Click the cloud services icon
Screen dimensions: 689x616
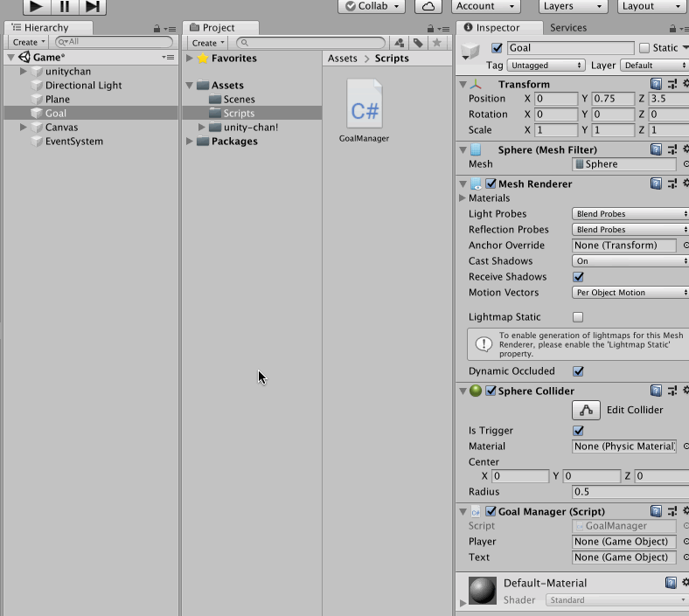428,6
